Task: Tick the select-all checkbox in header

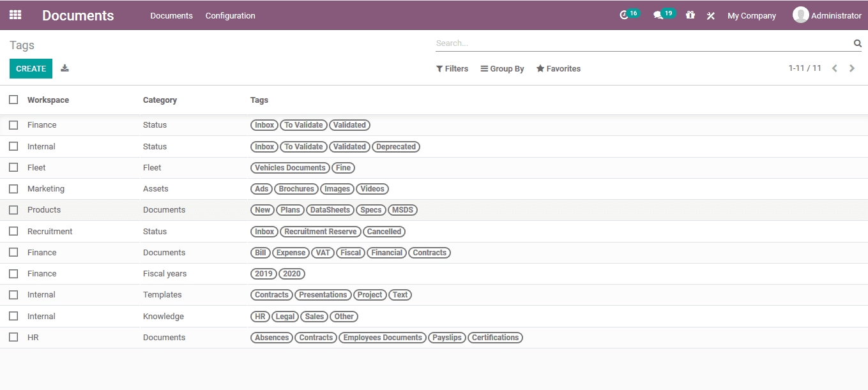Action: pyautogui.click(x=13, y=100)
